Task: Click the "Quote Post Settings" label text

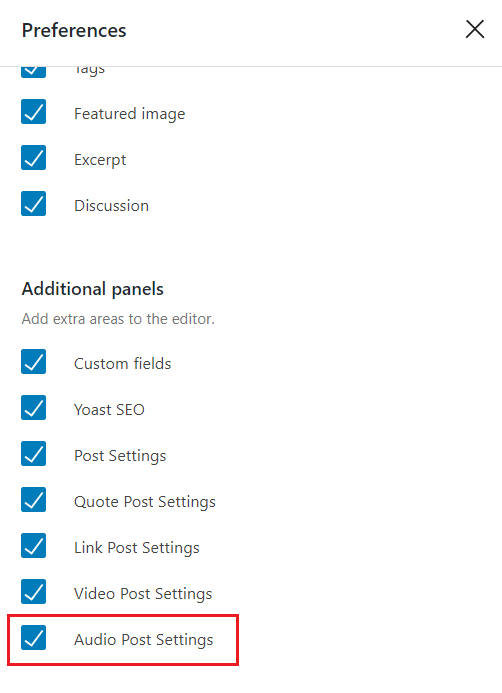Action: (x=145, y=502)
